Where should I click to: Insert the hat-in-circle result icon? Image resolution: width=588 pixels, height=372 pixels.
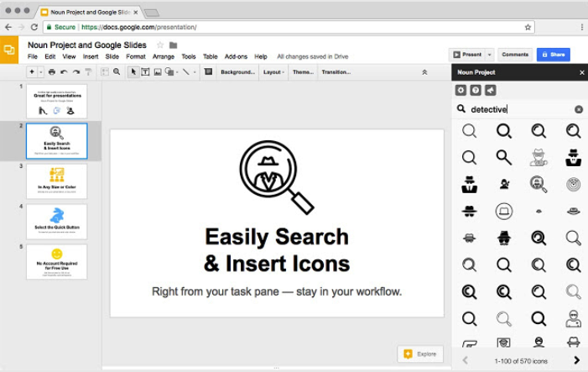point(503,212)
